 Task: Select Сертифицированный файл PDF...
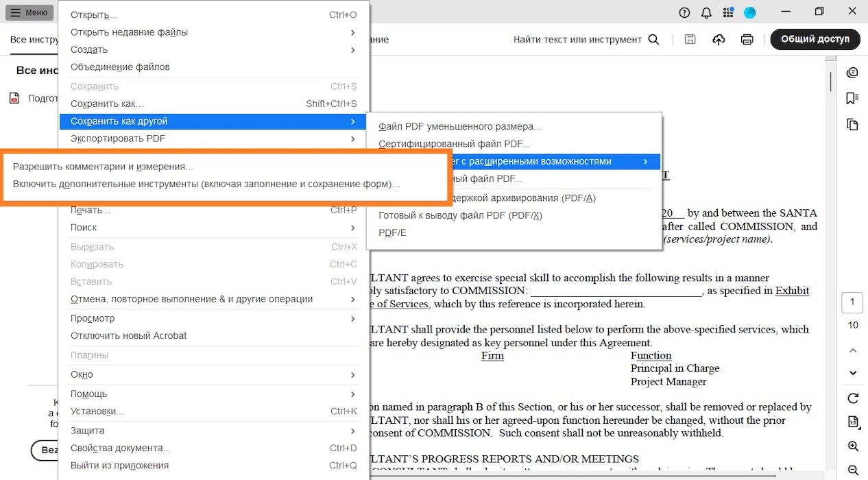pyautogui.click(x=514, y=144)
